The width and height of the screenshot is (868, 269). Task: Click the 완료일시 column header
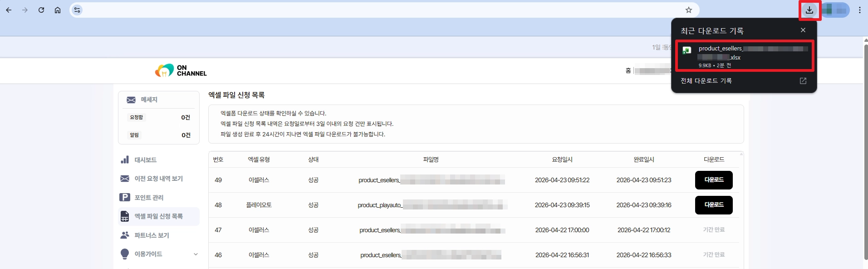tap(644, 159)
